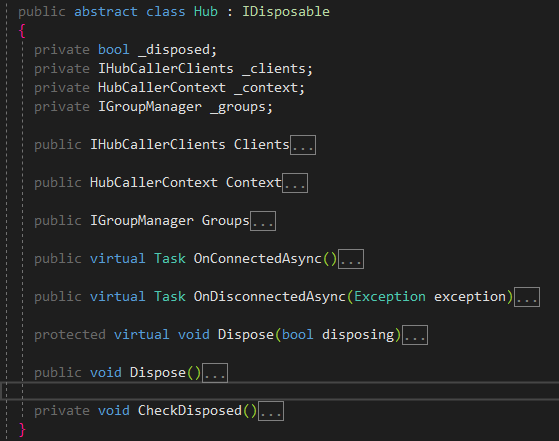Click the closing pink curly brace
Image resolution: width=559 pixels, height=441 pixels.
[22, 430]
